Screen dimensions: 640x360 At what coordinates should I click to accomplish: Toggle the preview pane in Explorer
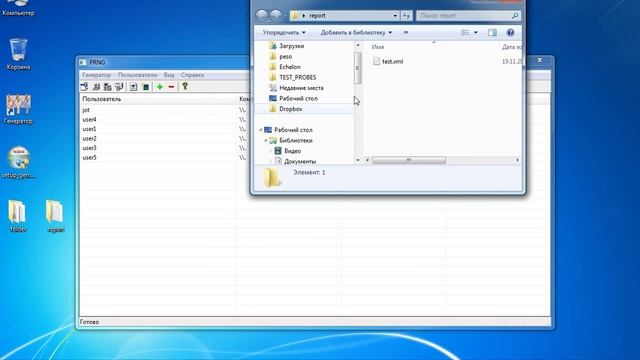[x=492, y=32]
